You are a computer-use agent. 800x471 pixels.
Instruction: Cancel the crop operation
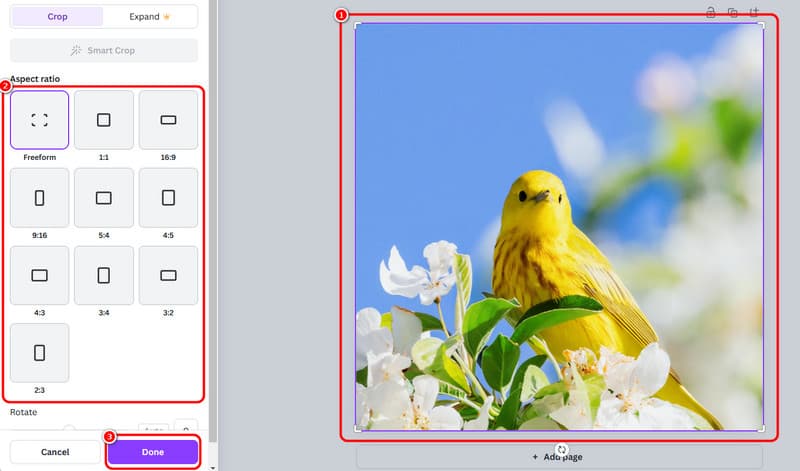pos(55,452)
